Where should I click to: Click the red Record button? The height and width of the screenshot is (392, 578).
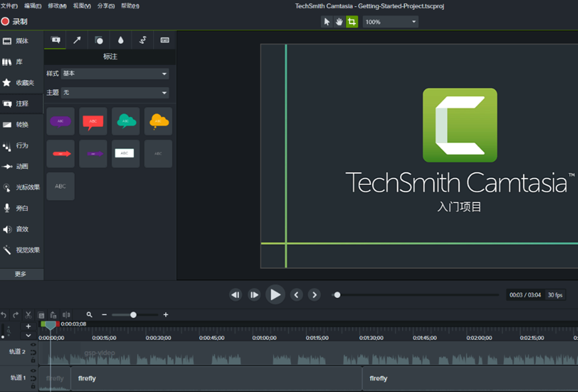(x=5, y=21)
